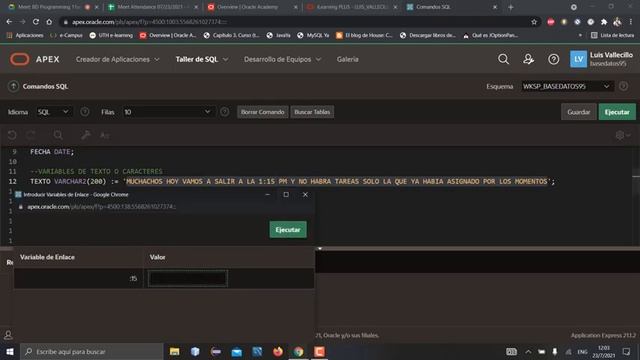Click the popup window address apex.oracle.com
The image size is (640, 360).
(101, 207)
